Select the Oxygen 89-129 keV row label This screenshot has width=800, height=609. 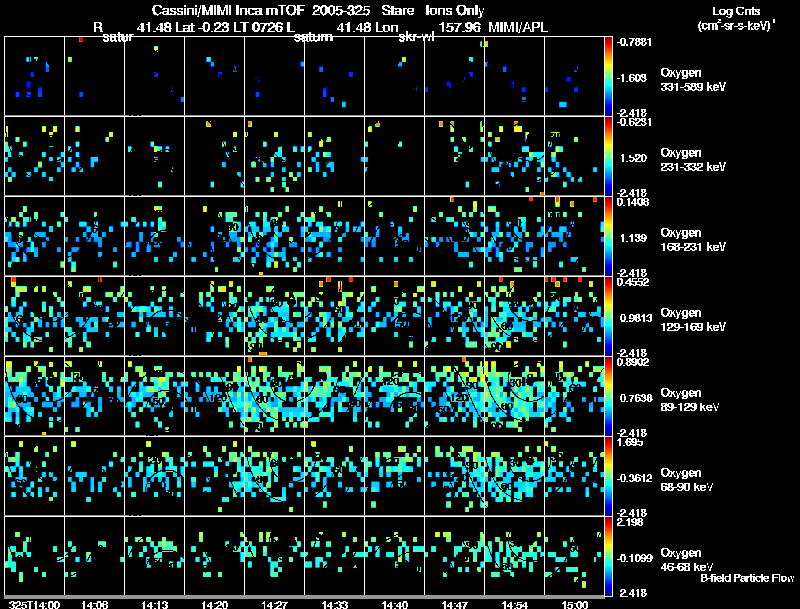[x=689, y=399]
